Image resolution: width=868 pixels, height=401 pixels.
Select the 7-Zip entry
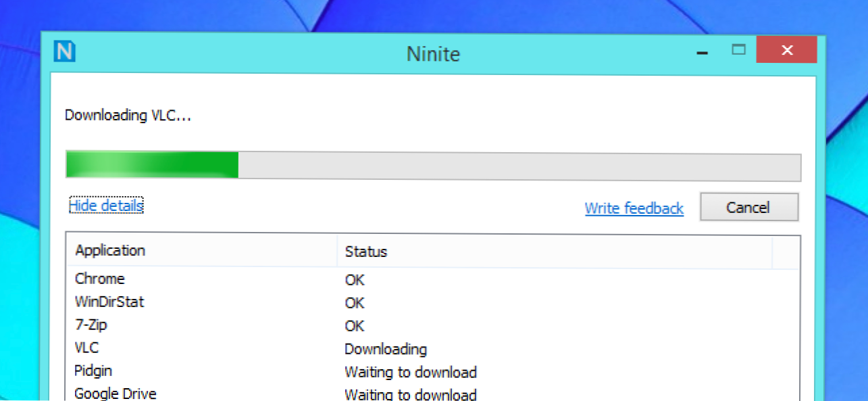click(x=91, y=325)
